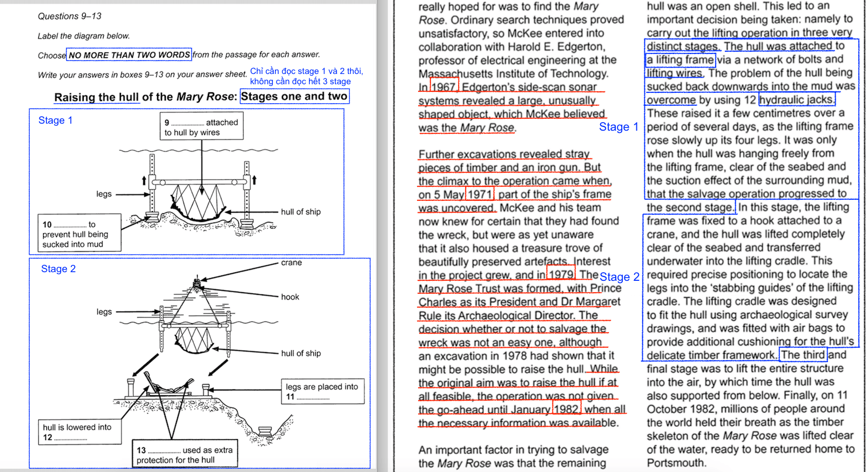Click the question 13 extra protection box
Viewport: 868px width, 472px height.
[184, 454]
